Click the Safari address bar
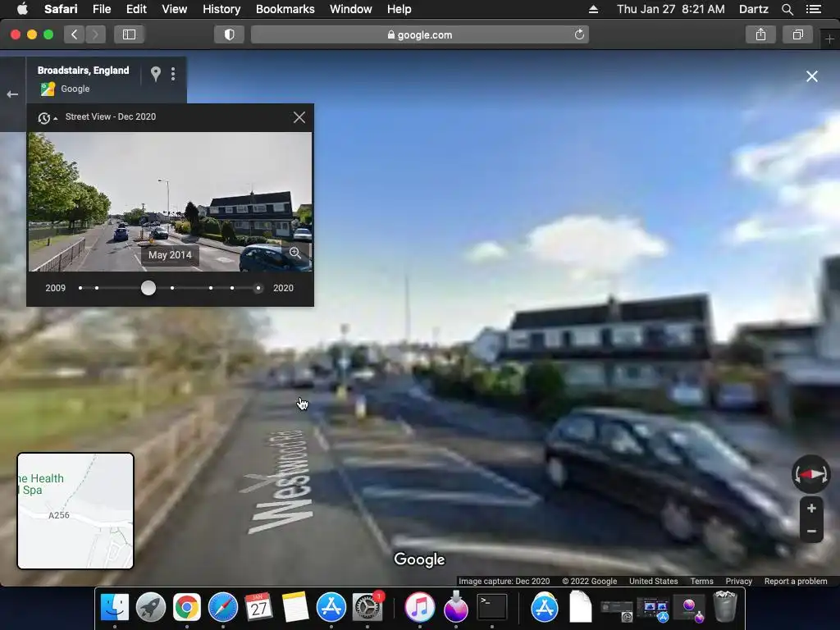Image resolution: width=840 pixels, height=630 pixels. (x=420, y=34)
